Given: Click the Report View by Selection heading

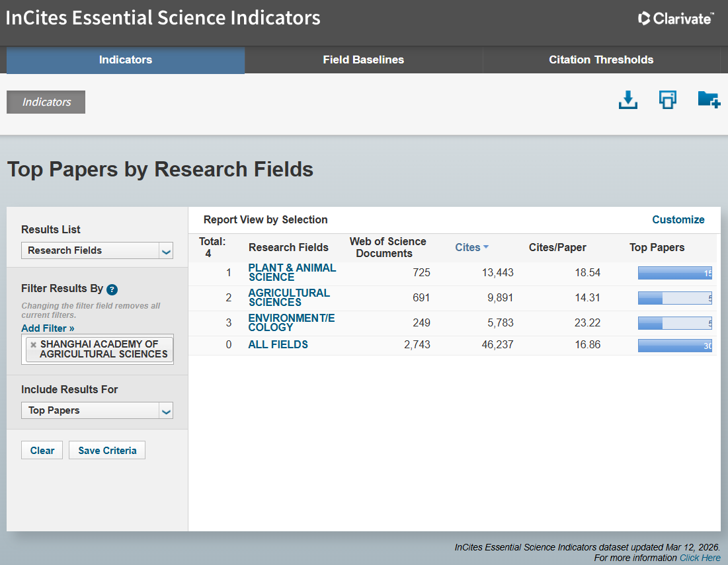Looking at the screenshot, I should (266, 220).
